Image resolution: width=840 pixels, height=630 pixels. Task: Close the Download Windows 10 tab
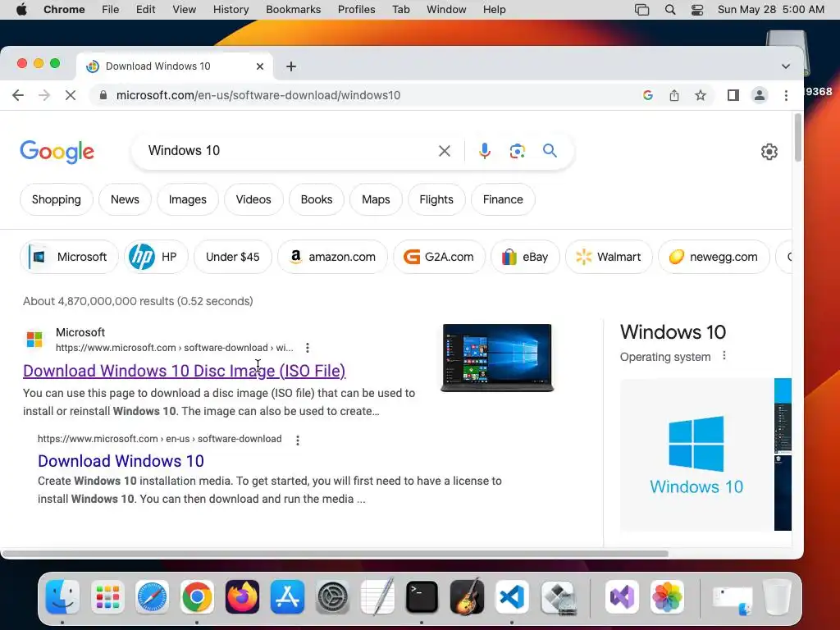coord(260,66)
